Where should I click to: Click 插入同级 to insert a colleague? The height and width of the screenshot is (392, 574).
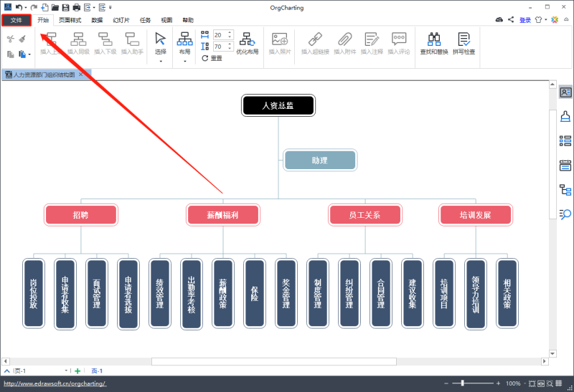tap(78, 43)
